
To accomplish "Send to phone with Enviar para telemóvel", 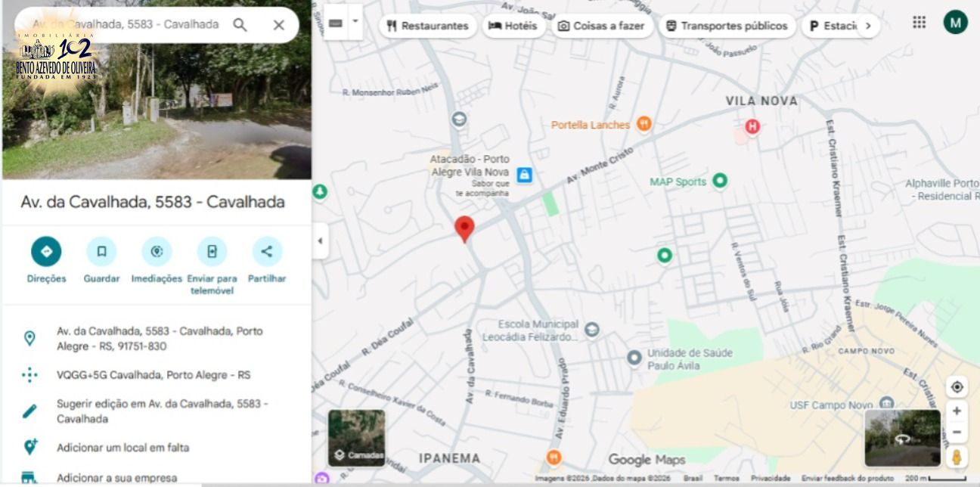I will click(x=212, y=252).
